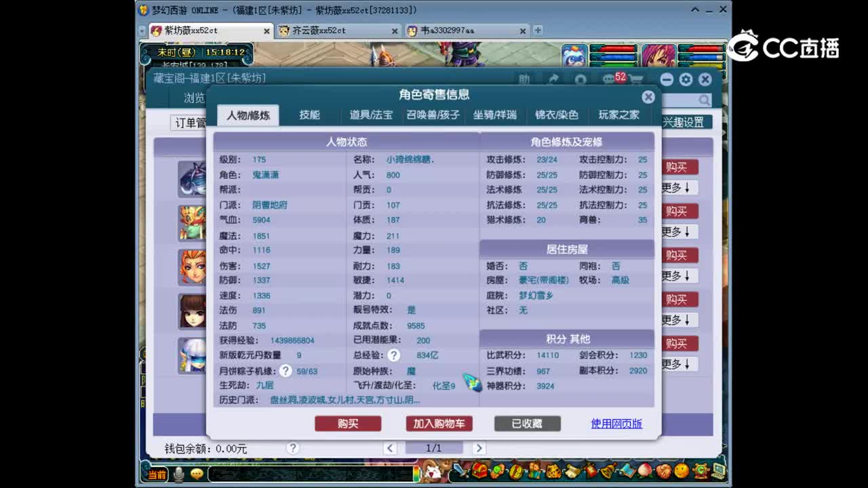This screenshot has height=488, width=868.
Task: Switch to the 玩家之家 tab
Action: 619,115
